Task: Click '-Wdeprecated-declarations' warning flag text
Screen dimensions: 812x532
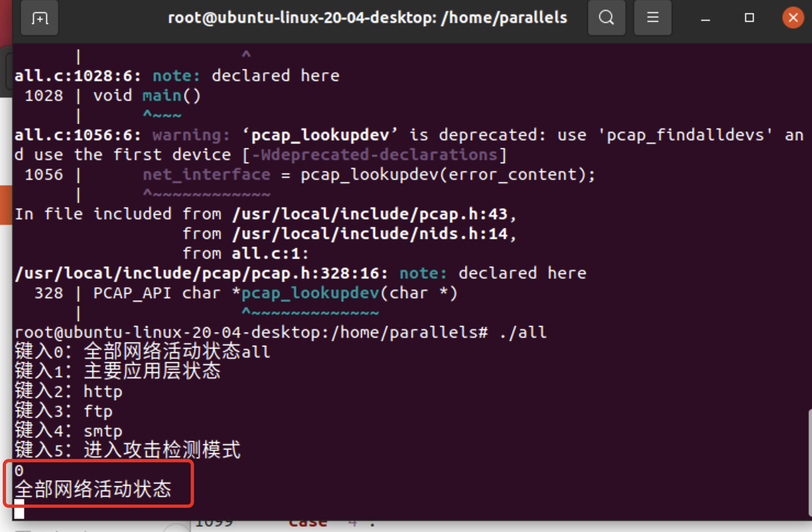Action: click(x=374, y=155)
